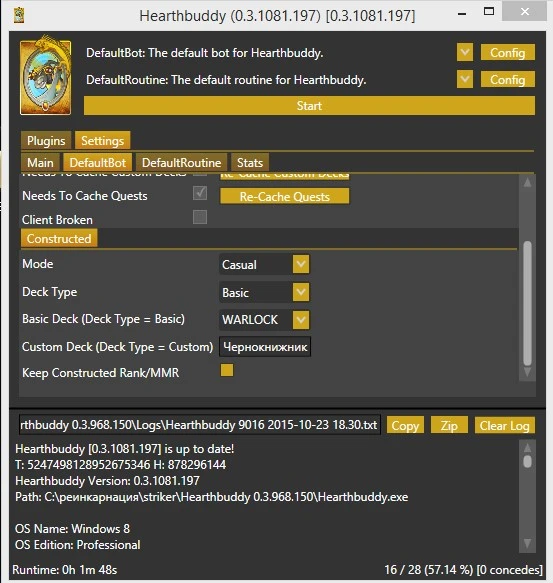This screenshot has height=583, width=553.
Task: Toggle the Needs To Cache Quests checkbox
Action: (x=200, y=193)
